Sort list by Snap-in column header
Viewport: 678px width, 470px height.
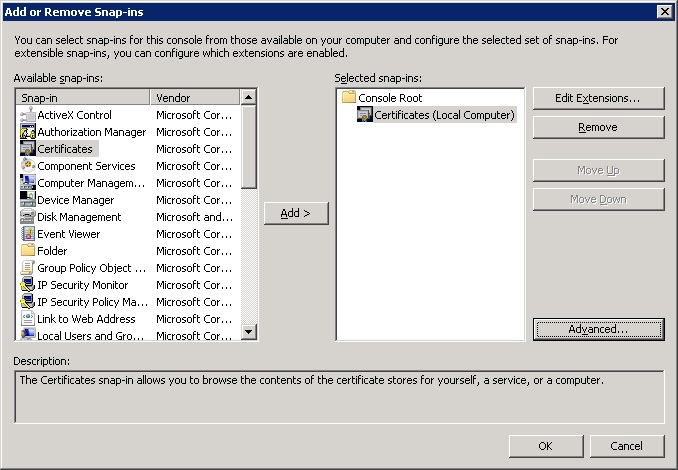pyautogui.click(x=84, y=98)
